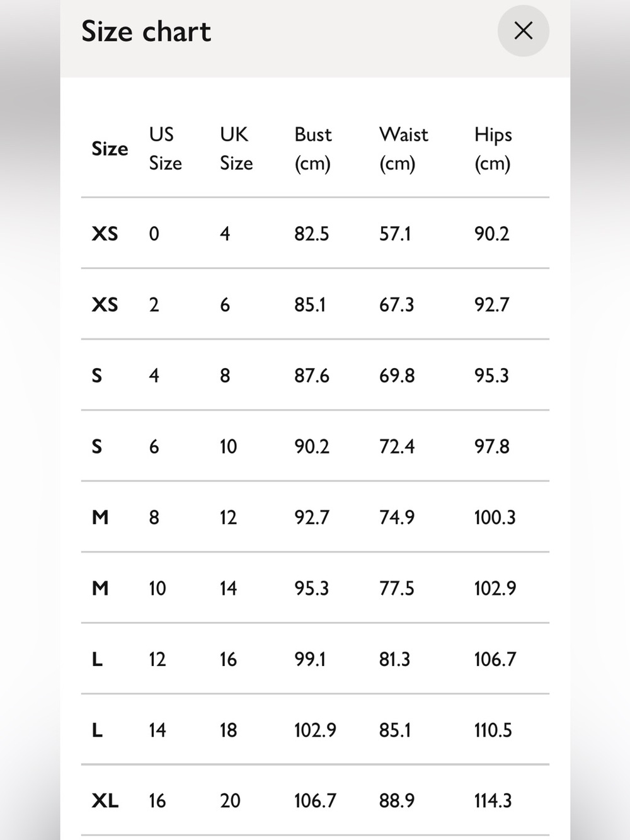Click the US Size column header

click(x=165, y=149)
